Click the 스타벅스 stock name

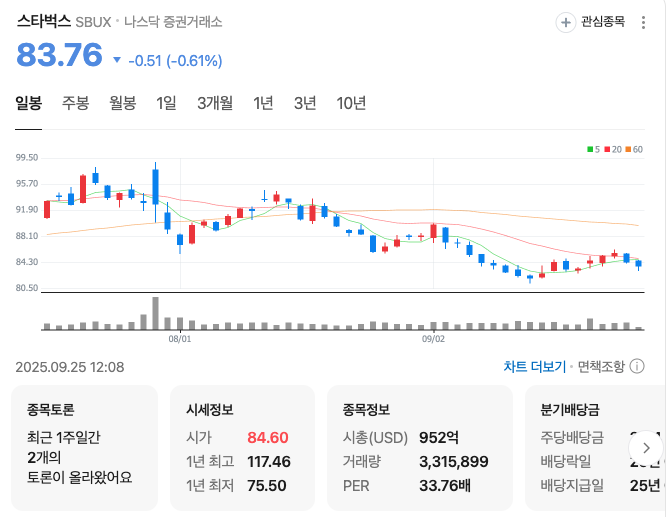click(44, 21)
